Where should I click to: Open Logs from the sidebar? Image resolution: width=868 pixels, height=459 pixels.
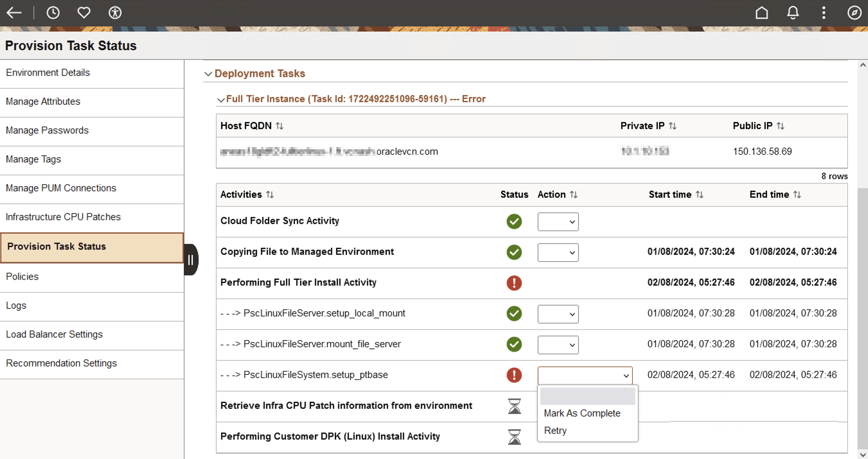(16, 305)
